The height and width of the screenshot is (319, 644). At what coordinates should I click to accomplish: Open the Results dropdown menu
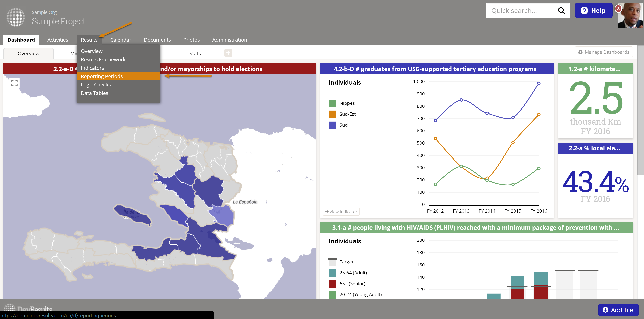click(x=89, y=40)
